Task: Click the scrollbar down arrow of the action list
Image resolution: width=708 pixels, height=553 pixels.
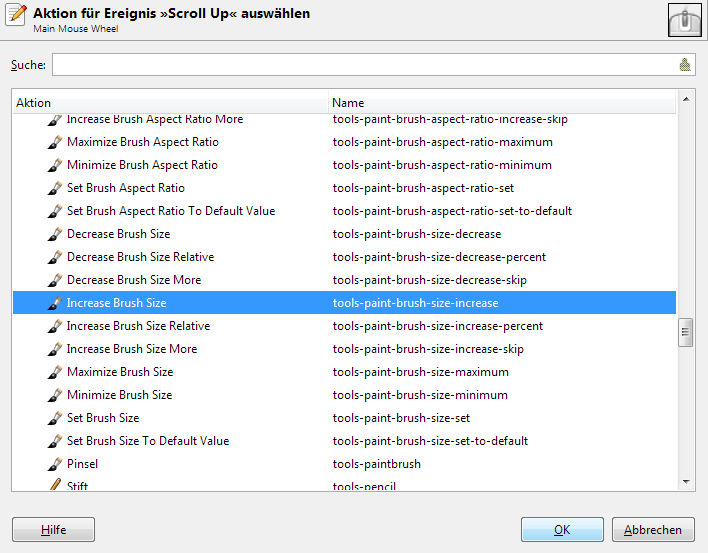Action: (x=686, y=481)
